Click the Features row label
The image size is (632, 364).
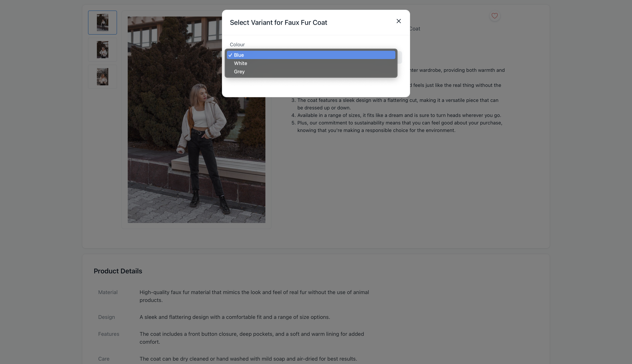(x=109, y=334)
